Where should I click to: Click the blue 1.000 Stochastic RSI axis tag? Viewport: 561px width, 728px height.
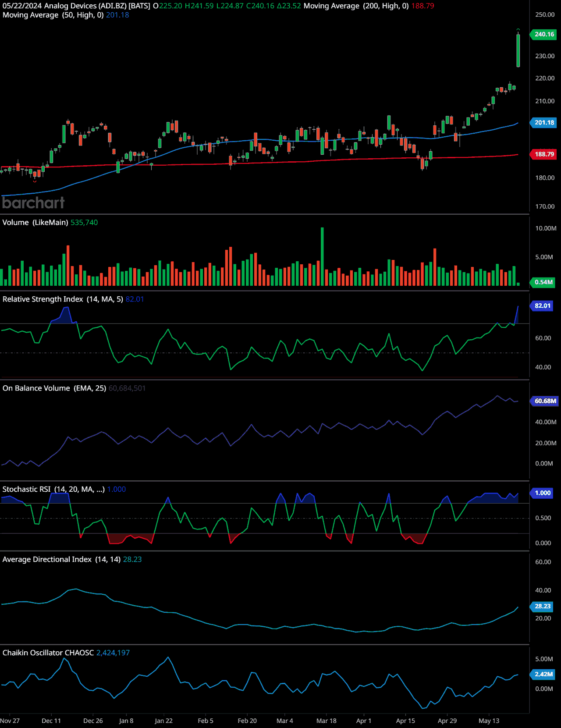tap(542, 493)
